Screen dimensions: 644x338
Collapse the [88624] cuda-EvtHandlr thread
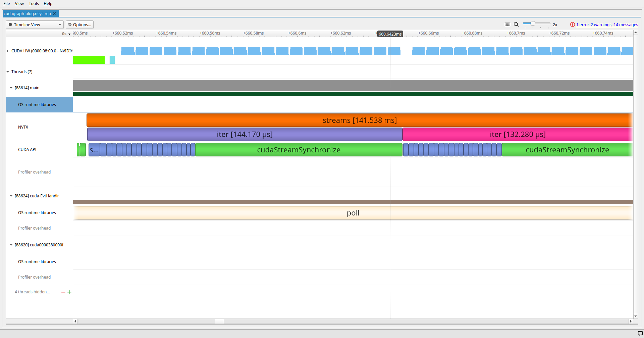point(11,196)
